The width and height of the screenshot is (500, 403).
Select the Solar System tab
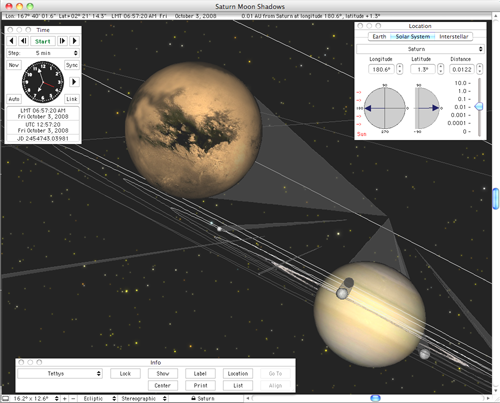tap(413, 36)
